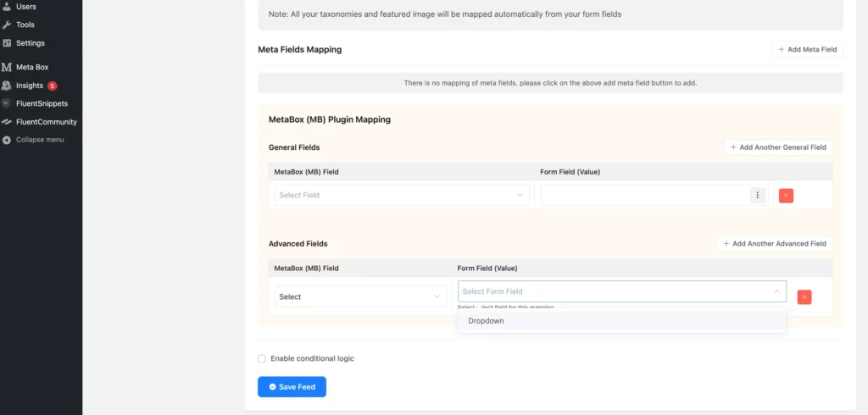
Task: Click the FluentSnippets shield icon
Action: pos(7,103)
